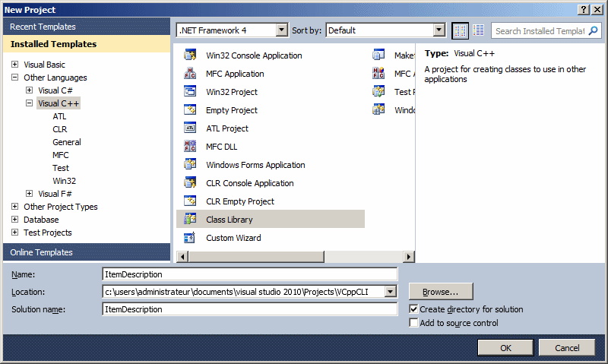
Task: Select the MFC DLL template icon
Action: [190, 146]
